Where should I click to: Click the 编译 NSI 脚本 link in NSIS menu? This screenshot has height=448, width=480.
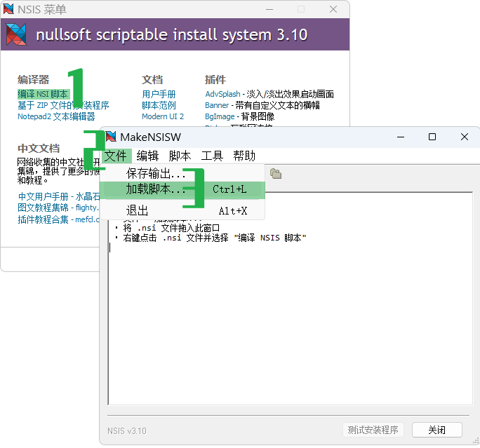click(43, 94)
